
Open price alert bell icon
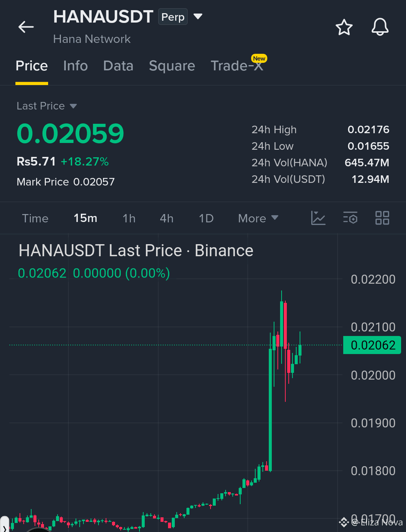pyautogui.click(x=380, y=27)
